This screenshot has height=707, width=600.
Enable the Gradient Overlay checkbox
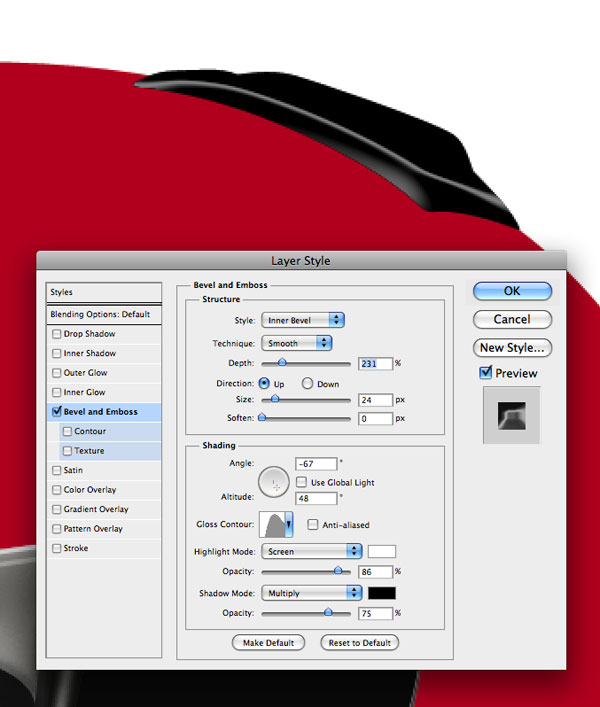click(x=56, y=509)
